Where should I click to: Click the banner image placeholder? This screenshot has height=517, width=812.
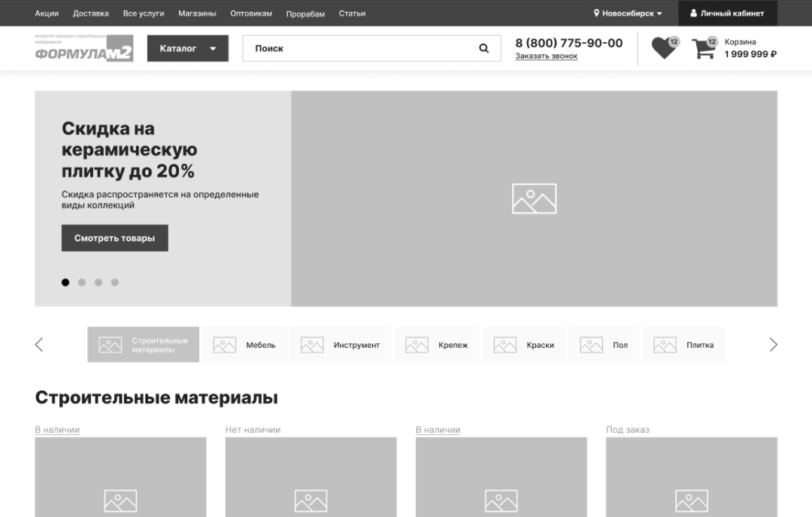click(x=534, y=198)
